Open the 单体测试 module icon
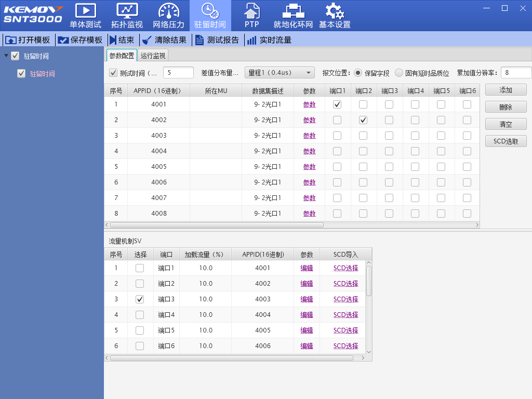This screenshot has height=399, width=532. pyautogui.click(x=86, y=11)
